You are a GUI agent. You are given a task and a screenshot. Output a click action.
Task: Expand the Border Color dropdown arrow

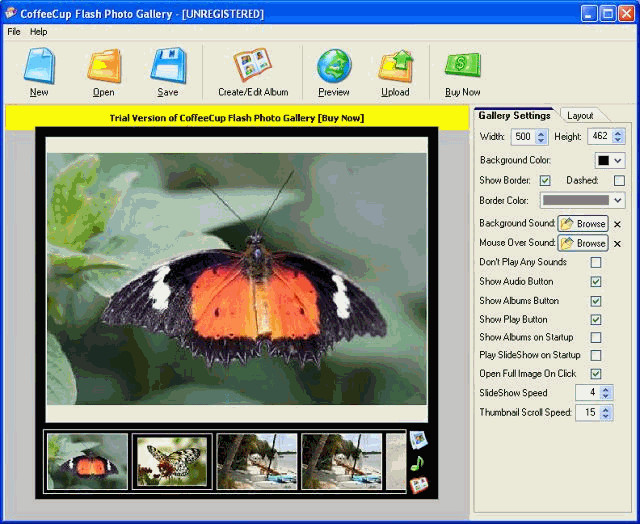[618, 200]
